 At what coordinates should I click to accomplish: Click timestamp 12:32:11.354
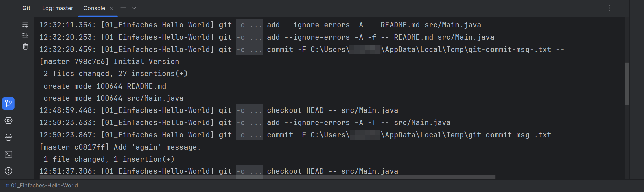pyautogui.click(x=67, y=25)
